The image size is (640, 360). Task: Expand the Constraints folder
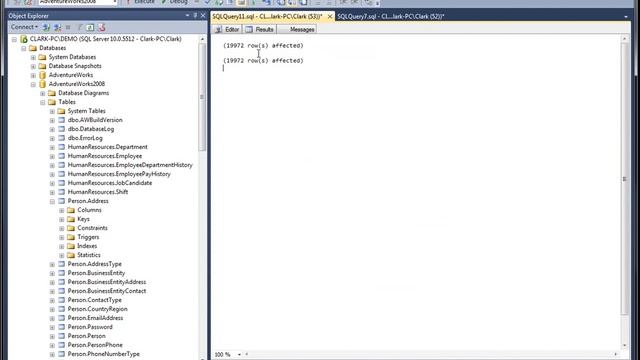coord(62,229)
